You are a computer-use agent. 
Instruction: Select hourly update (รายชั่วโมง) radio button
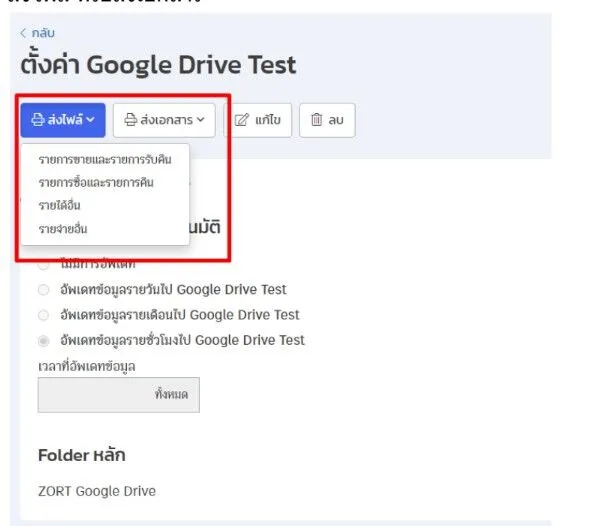point(43,340)
